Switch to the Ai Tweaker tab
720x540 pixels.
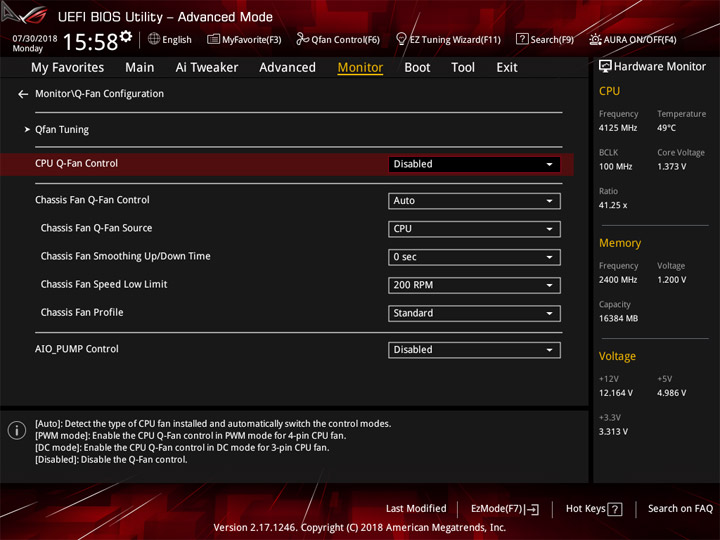tap(207, 68)
